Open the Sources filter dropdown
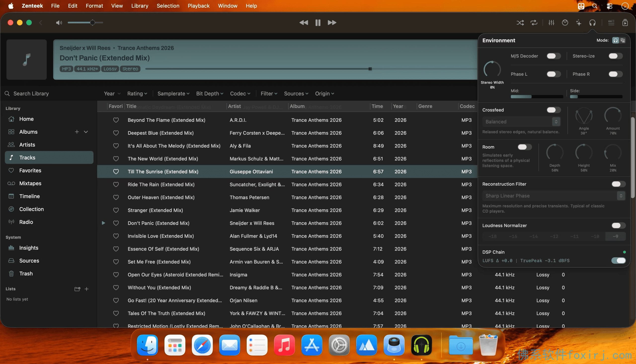The width and height of the screenshot is (636, 364). click(x=296, y=94)
